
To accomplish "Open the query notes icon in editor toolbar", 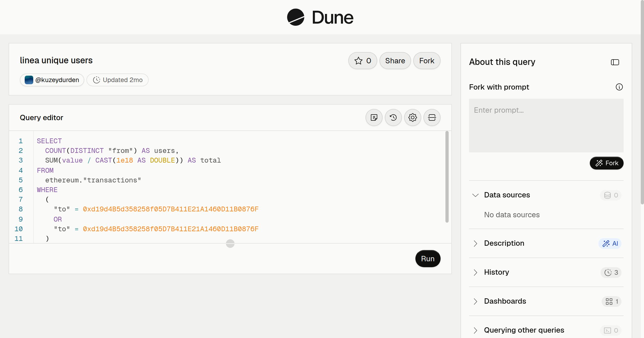I will click(374, 117).
